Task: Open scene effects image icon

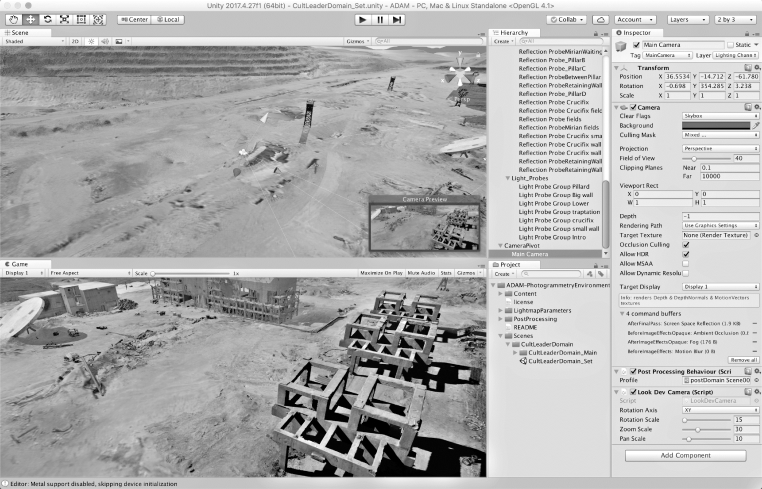Action: pyautogui.click(x=119, y=41)
